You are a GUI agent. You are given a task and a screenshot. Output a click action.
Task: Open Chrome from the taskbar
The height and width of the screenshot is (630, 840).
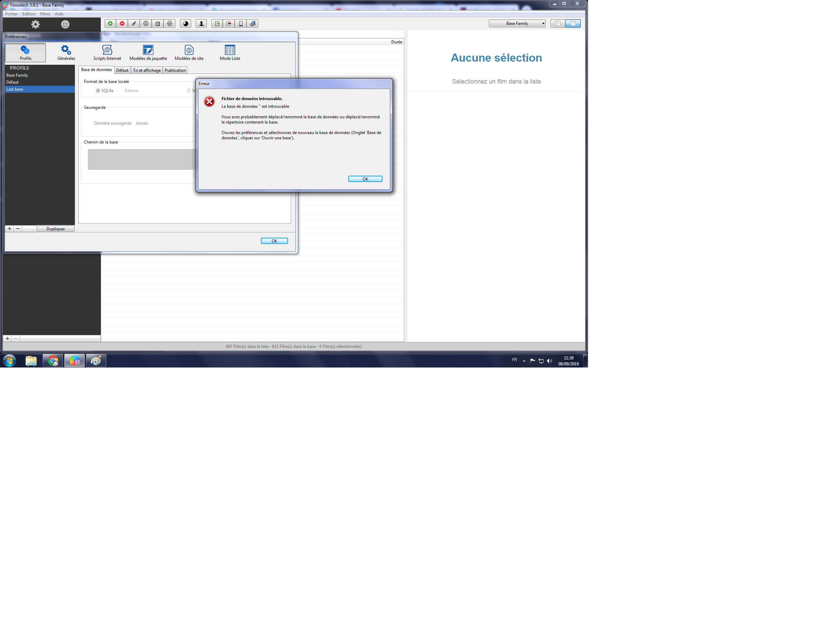(53, 360)
